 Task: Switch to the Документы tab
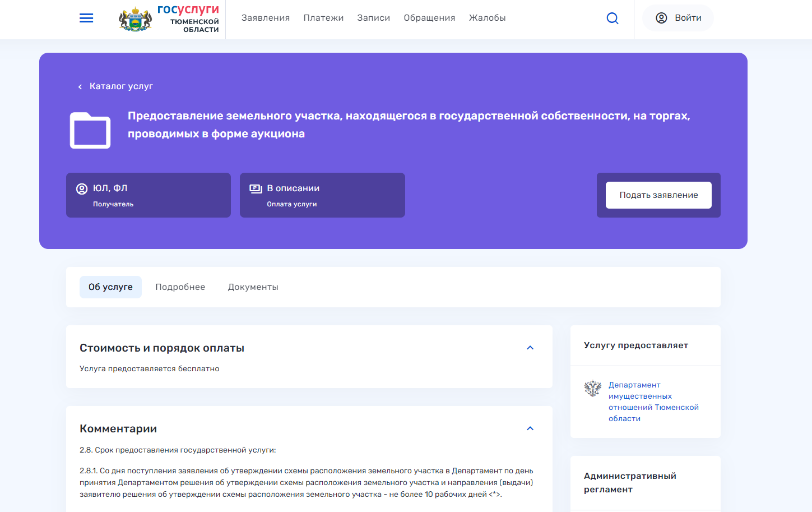(x=253, y=287)
